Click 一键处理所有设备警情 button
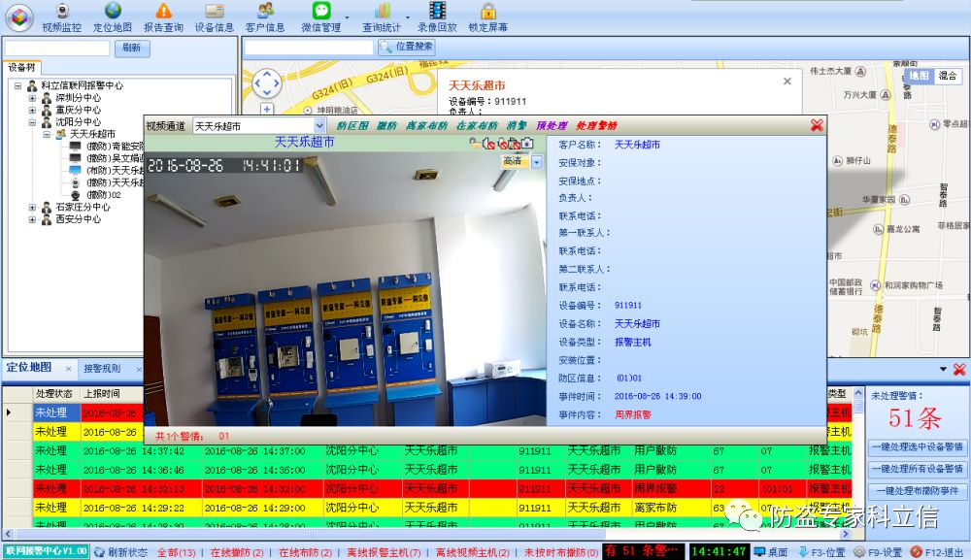The height and width of the screenshot is (560, 971). point(917,470)
